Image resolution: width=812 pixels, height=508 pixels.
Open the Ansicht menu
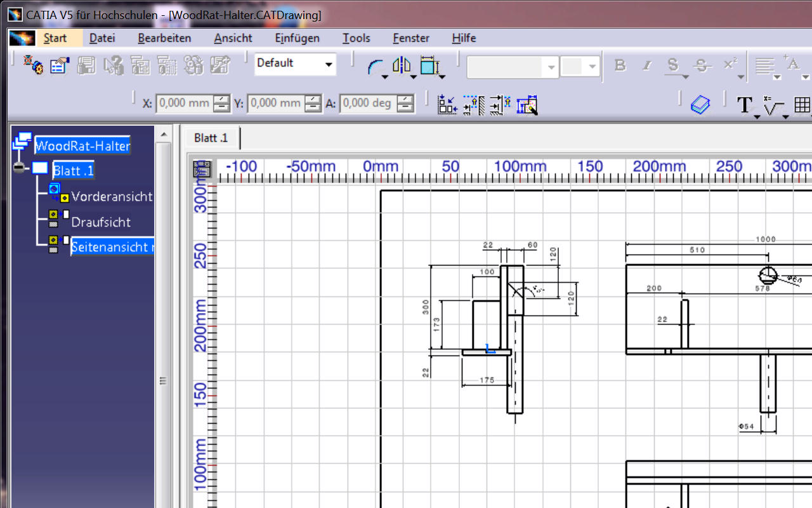[x=233, y=38]
